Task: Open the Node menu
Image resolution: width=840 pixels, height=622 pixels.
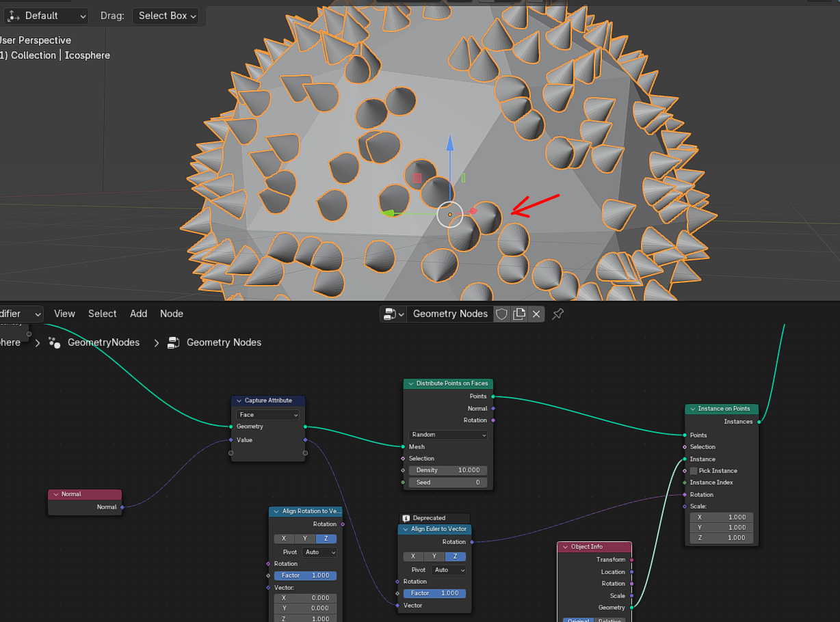Action: tap(172, 314)
